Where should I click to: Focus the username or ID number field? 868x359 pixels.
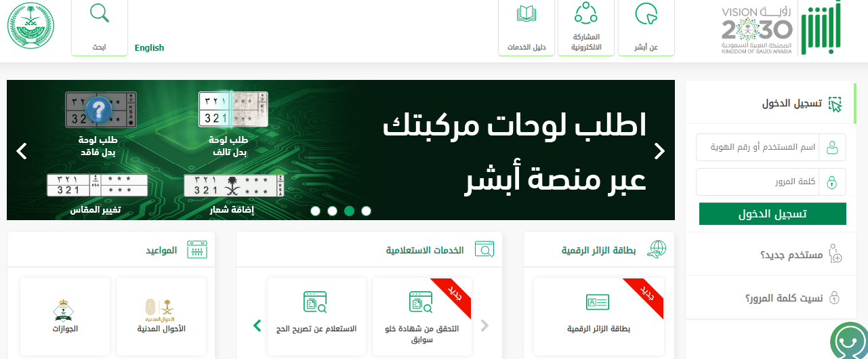tap(771, 147)
